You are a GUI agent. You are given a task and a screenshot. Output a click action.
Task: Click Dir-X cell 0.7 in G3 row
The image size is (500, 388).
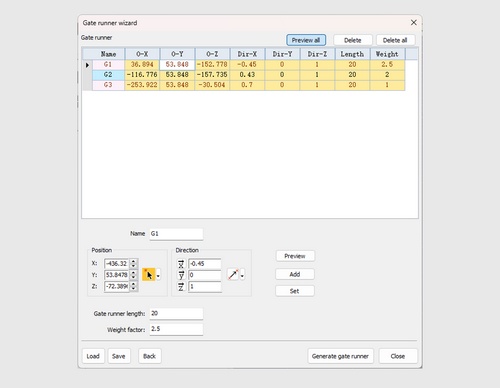247,85
